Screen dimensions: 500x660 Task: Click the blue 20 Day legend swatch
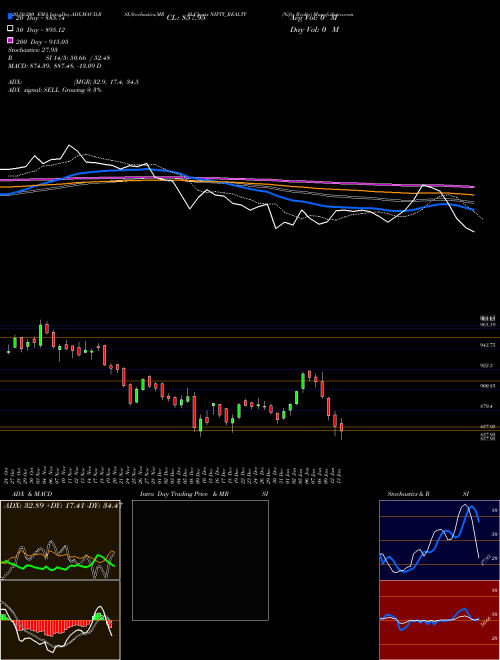(10, 17)
